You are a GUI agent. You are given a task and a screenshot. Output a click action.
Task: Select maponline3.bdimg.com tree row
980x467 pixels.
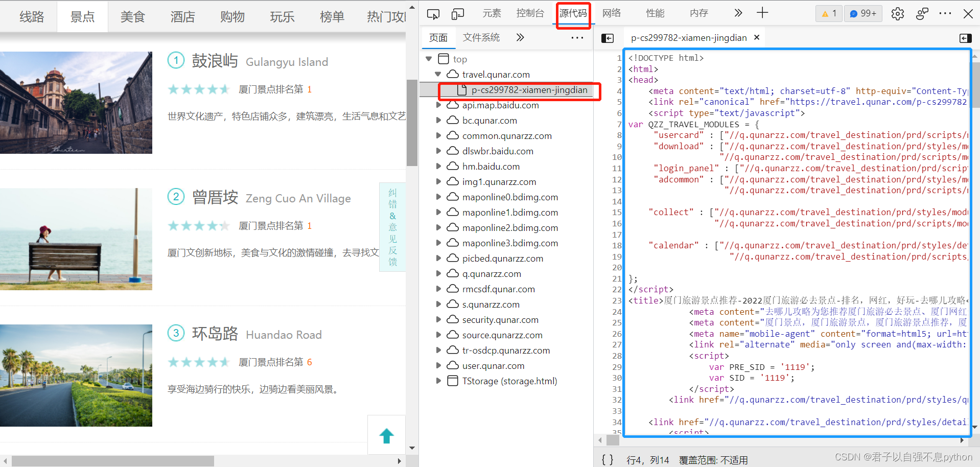coord(506,243)
